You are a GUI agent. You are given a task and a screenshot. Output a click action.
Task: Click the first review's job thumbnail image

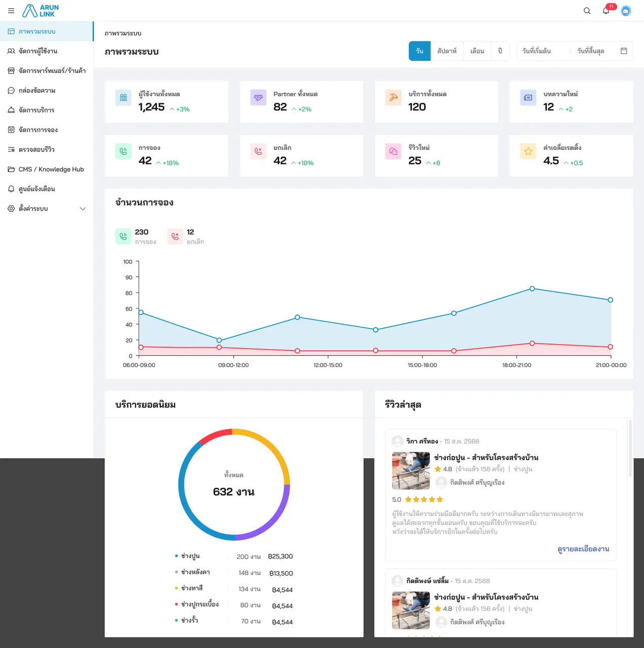(411, 471)
